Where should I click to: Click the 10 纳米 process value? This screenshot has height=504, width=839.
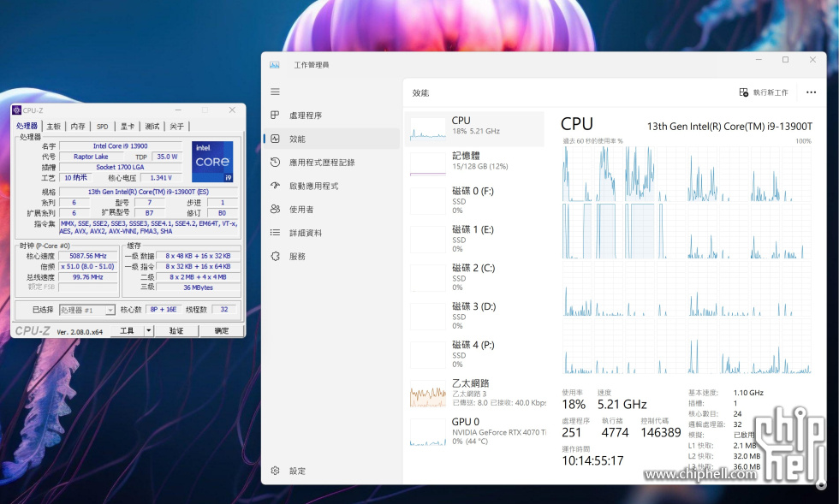point(75,178)
